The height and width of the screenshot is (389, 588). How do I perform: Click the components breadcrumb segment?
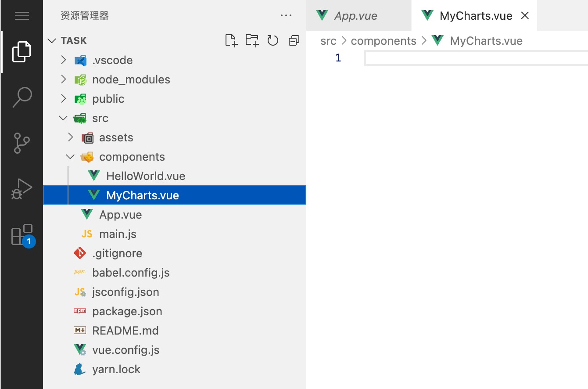point(384,41)
